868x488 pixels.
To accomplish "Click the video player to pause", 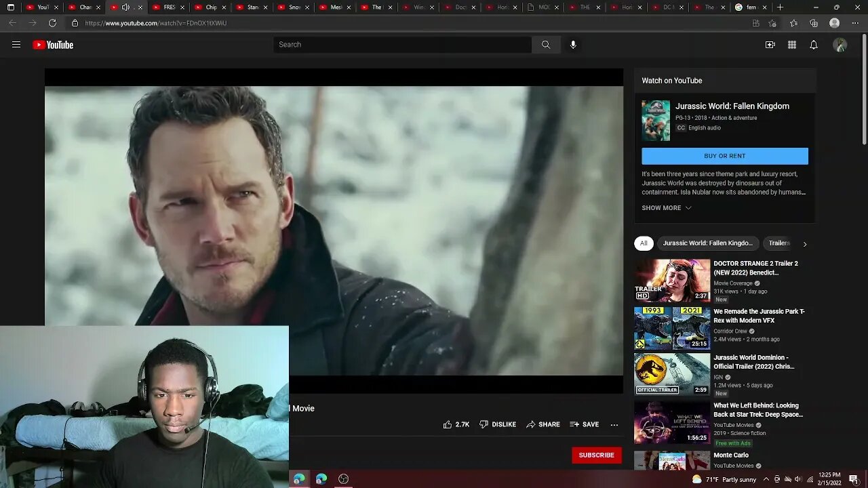I will [334, 230].
